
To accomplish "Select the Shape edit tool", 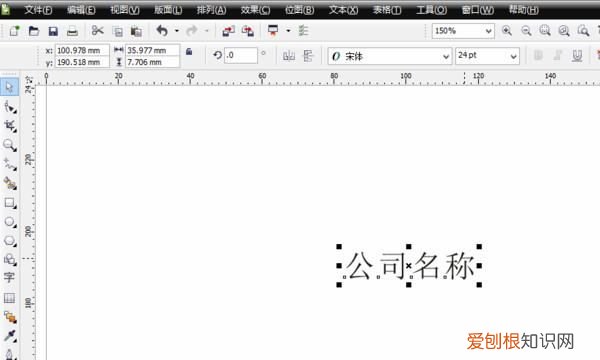I will click(x=10, y=107).
